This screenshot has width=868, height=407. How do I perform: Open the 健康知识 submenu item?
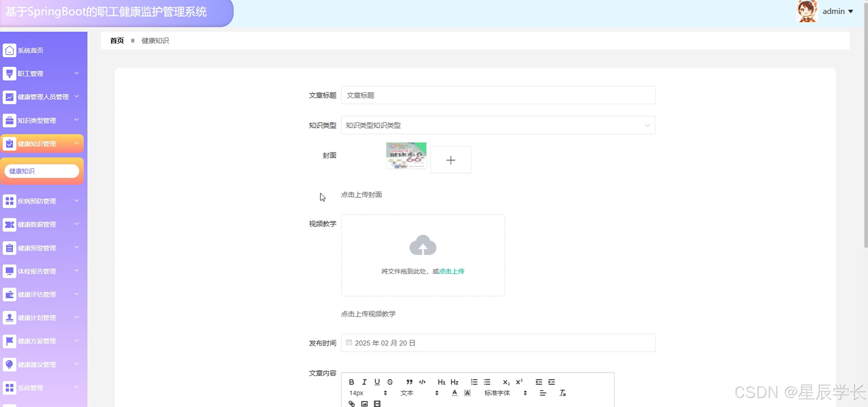point(41,171)
